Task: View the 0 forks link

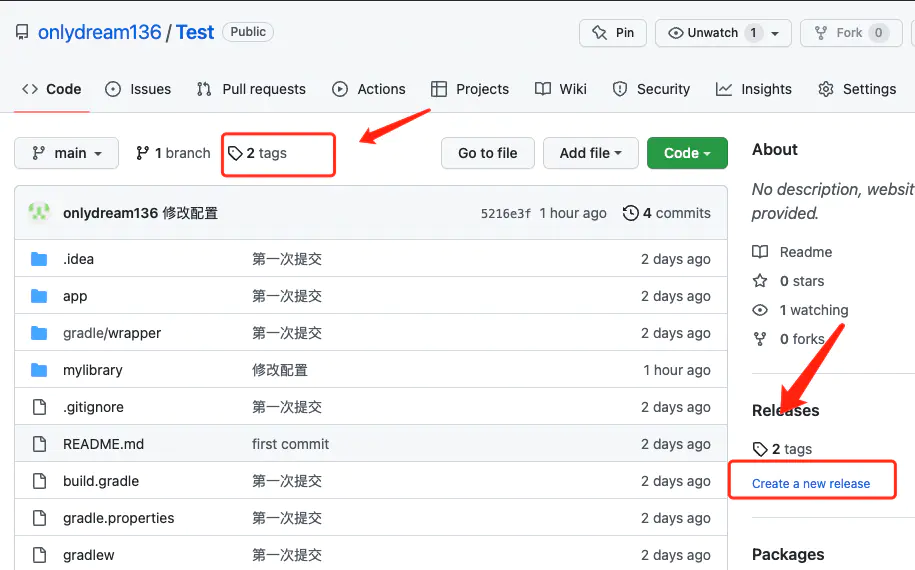Action: pyautogui.click(x=802, y=339)
